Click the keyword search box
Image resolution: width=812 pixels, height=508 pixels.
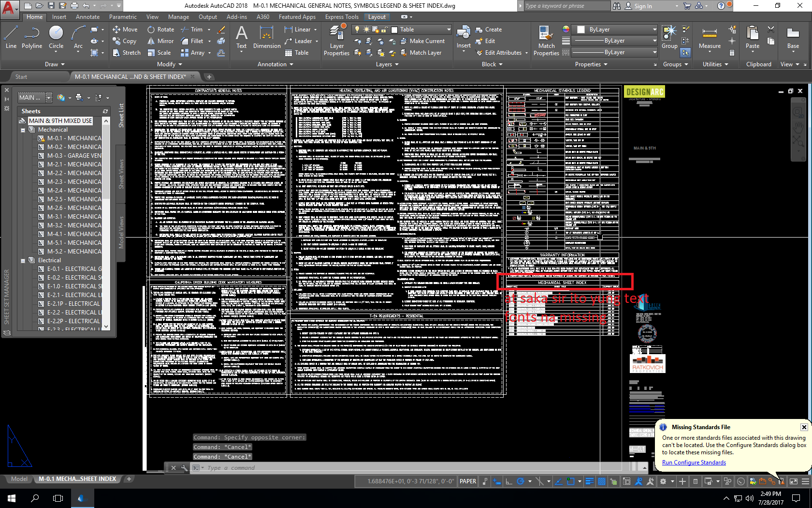567,6
